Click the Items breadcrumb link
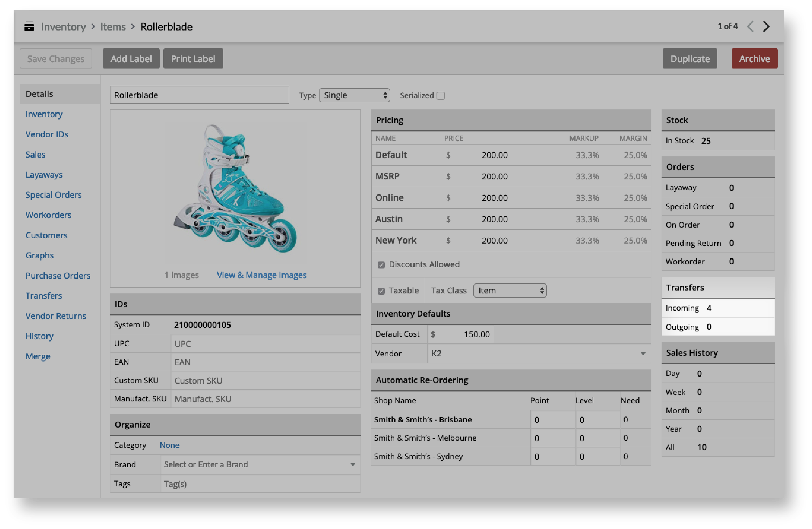The image size is (812, 529). (x=113, y=27)
